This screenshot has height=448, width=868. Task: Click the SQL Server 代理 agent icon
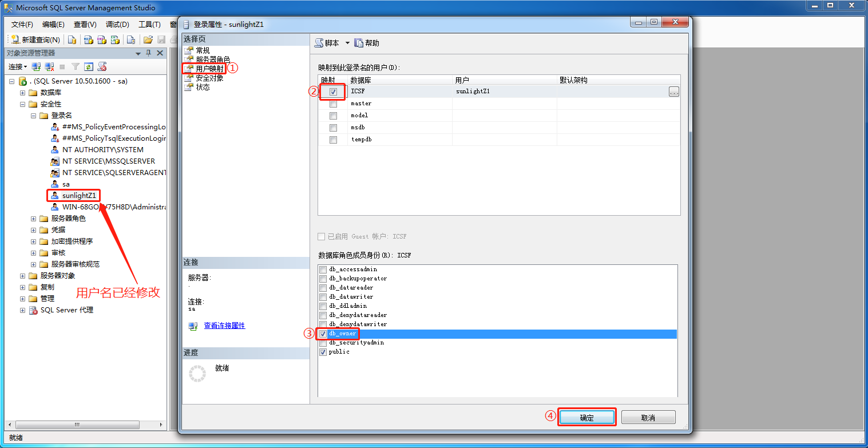pyautogui.click(x=34, y=310)
